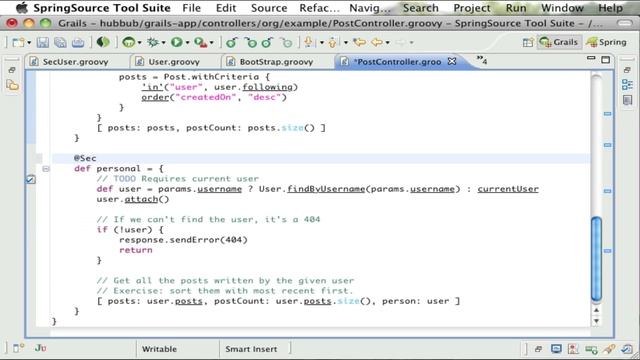Navigate back with the yellow left arrow
The height and width of the screenshot is (360, 640).
click(377, 42)
